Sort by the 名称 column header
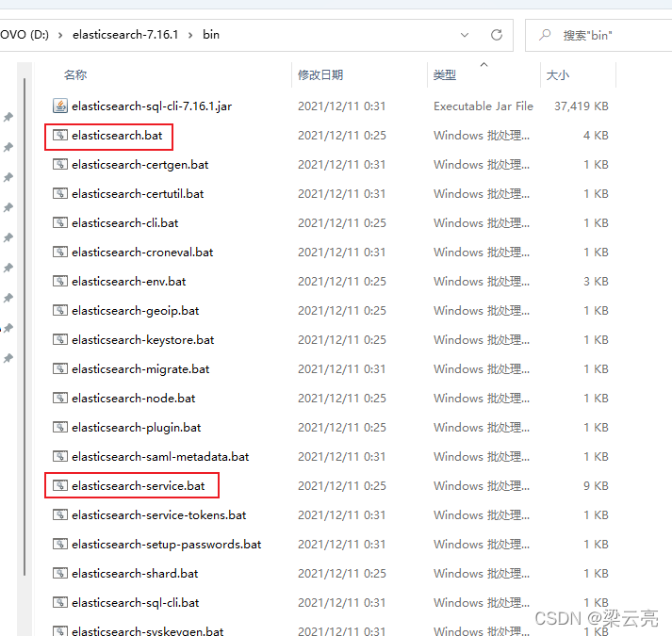This screenshot has height=636, width=672. click(75, 75)
